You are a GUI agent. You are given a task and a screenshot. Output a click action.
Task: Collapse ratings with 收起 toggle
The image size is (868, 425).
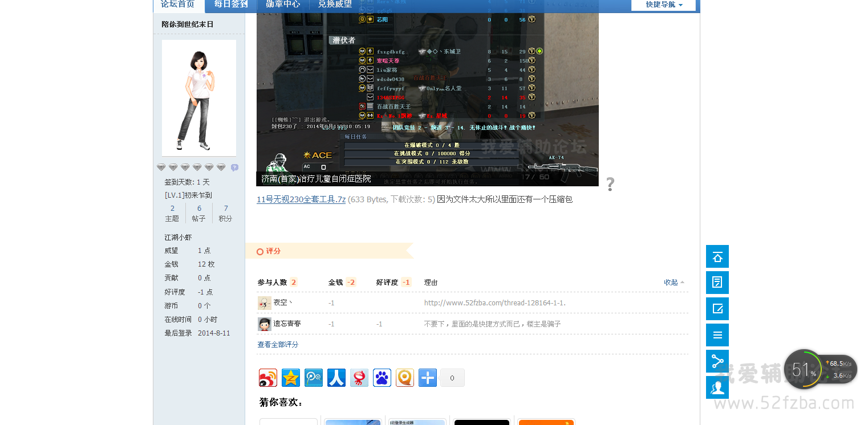click(674, 282)
